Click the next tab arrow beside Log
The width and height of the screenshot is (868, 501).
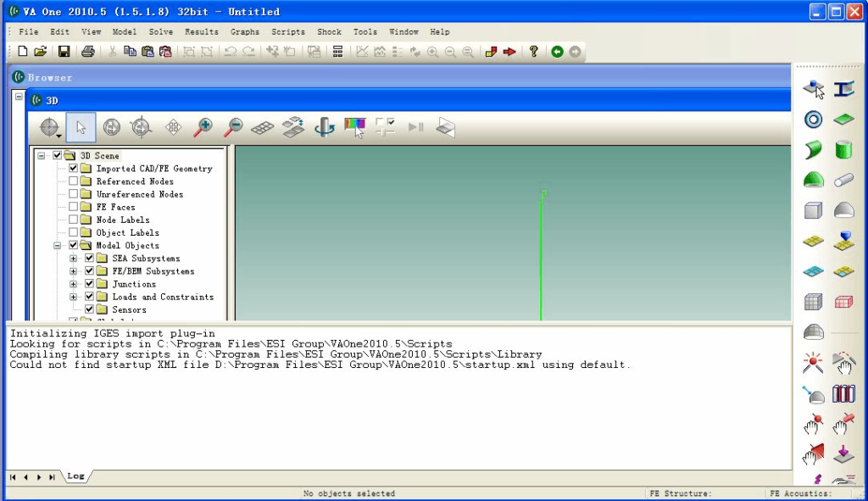click(39, 477)
